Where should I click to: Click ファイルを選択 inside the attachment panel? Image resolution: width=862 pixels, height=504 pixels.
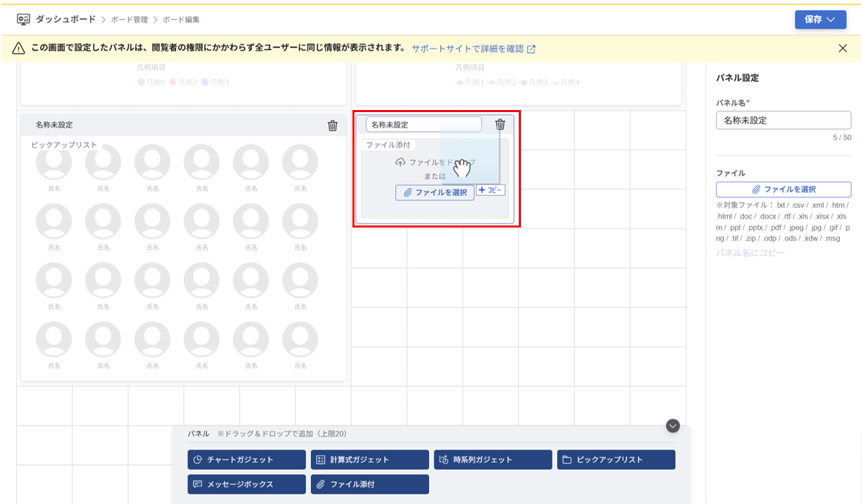435,191
